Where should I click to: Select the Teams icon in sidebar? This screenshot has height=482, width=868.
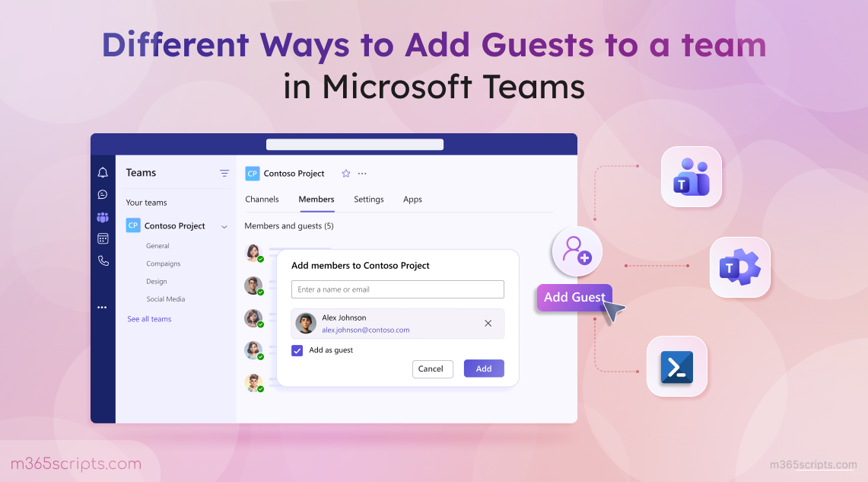click(x=103, y=217)
